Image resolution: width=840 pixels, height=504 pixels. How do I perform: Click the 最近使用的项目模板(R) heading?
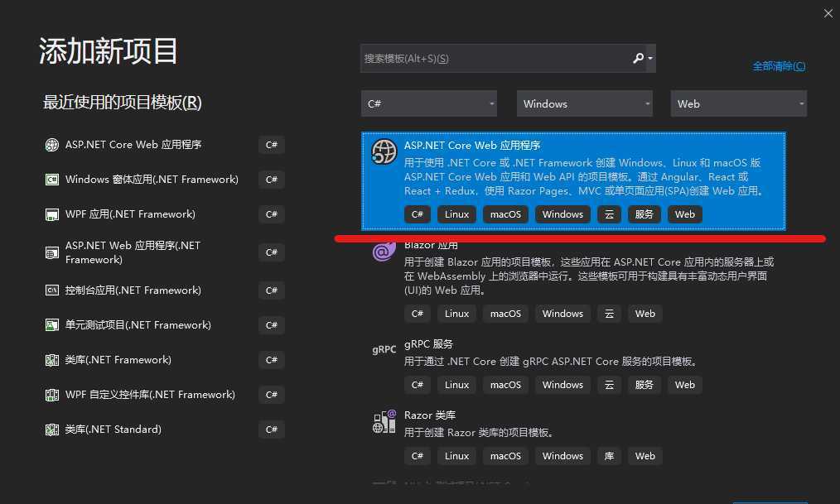click(x=122, y=103)
